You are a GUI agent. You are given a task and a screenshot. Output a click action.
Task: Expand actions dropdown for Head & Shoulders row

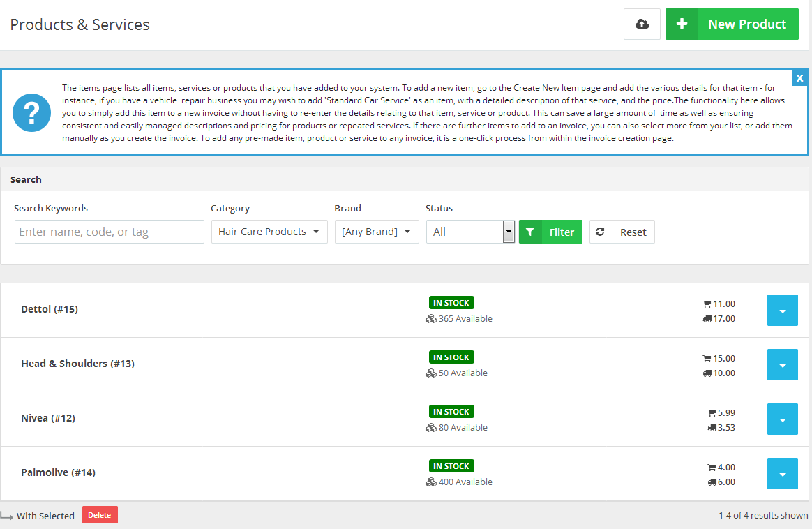(x=782, y=365)
